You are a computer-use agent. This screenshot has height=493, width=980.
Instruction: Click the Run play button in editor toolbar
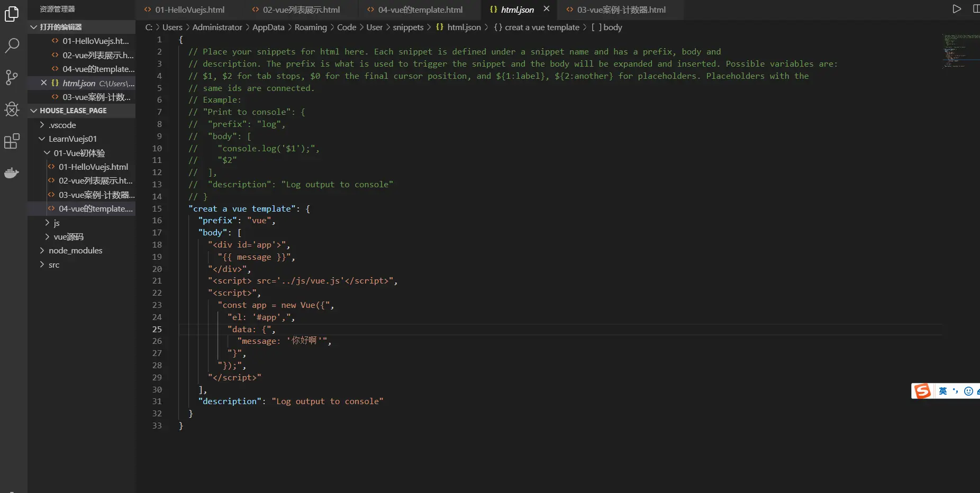(956, 9)
